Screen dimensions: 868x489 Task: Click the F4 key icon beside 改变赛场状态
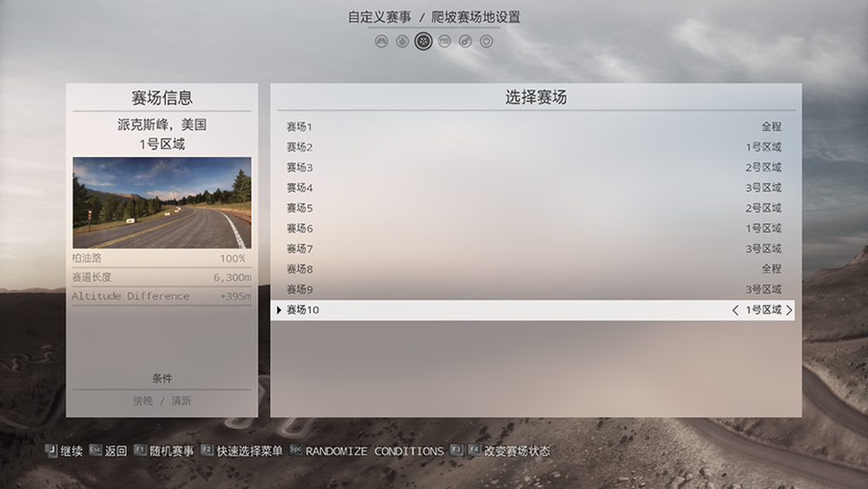[x=475, y=450]
